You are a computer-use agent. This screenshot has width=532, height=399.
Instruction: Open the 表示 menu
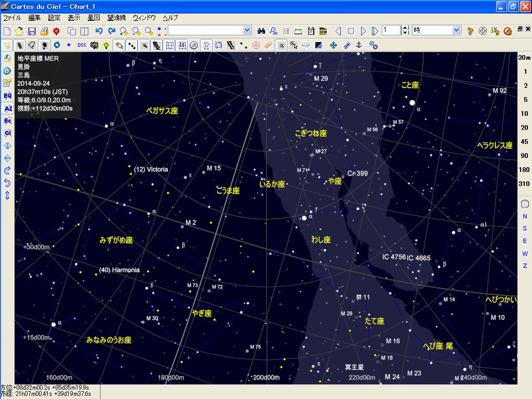tap(74, 18)
